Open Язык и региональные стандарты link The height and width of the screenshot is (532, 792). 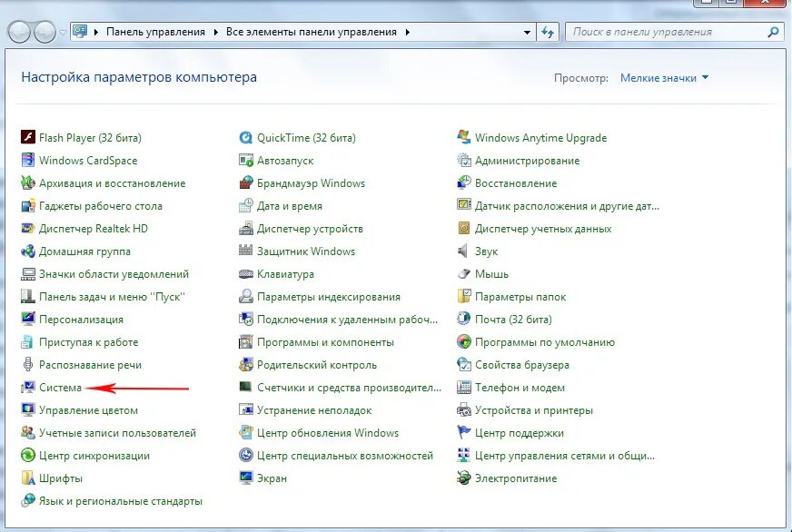pyautogui.click(x=121, y=501)
